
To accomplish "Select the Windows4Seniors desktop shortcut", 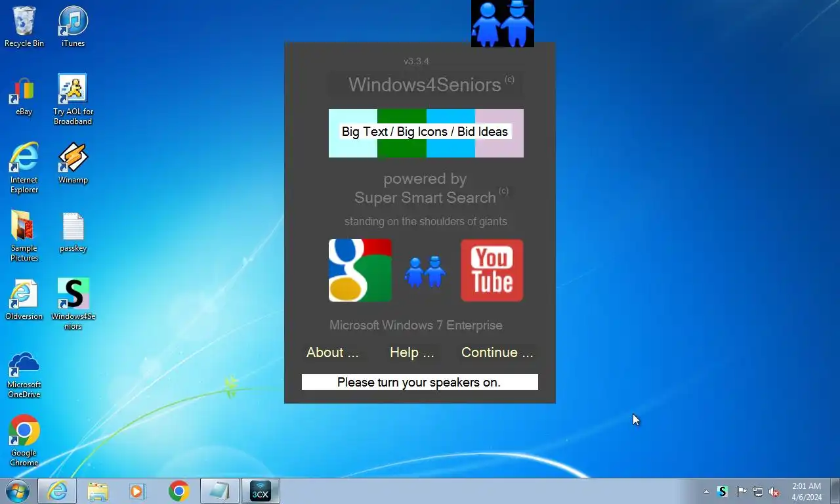I will coord(73,303).
